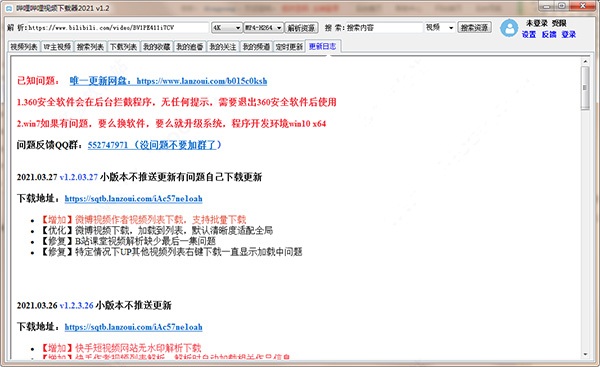The image size is (600, 367).
Task: Open the 4K resolution dropdown
Action: coord(227,28)
